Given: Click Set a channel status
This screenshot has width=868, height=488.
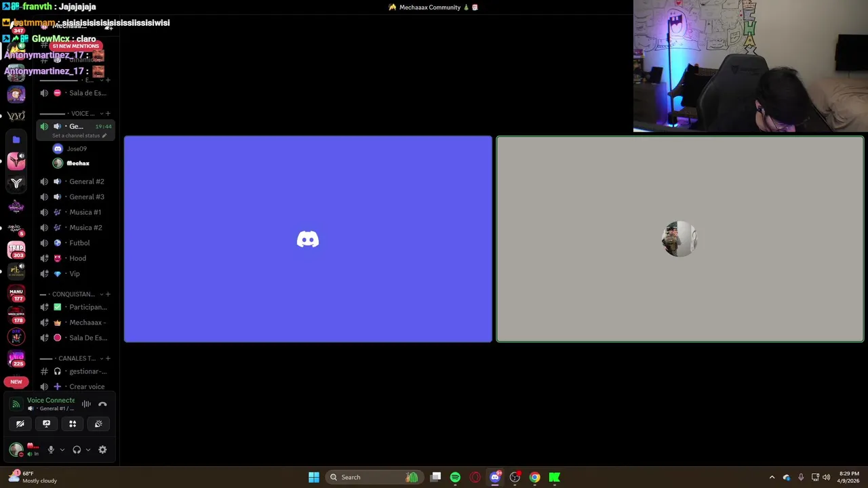Looking at the screenshot, I should point(79,136).
